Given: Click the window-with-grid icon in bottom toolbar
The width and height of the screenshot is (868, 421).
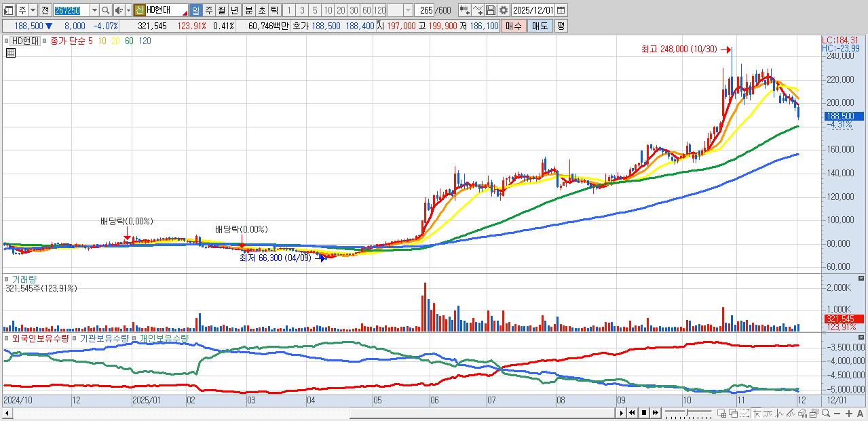Looking at the screenshot, I should [x=721, y=413].
